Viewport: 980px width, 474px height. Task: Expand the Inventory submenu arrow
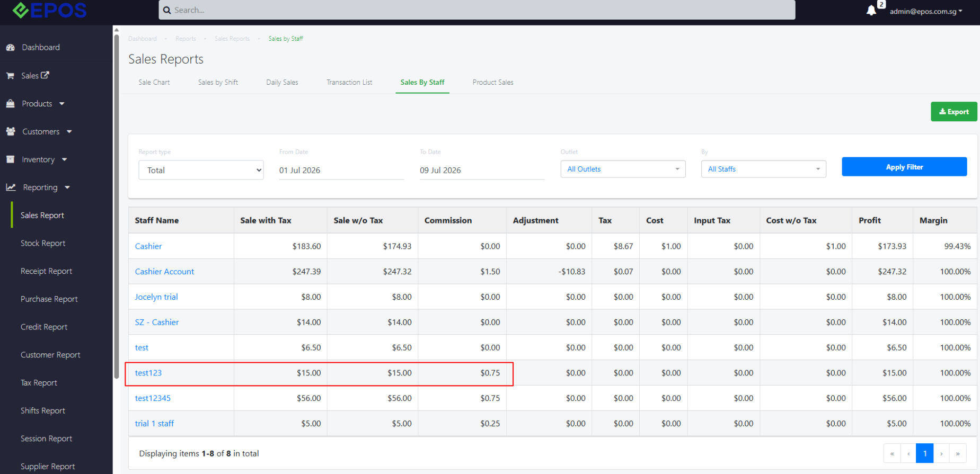65,159
